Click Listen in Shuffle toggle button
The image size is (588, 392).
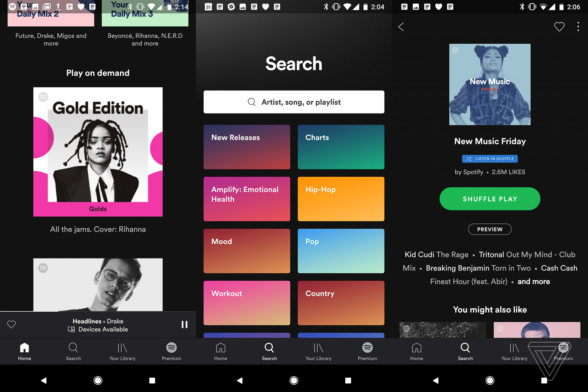coord(490,158)
